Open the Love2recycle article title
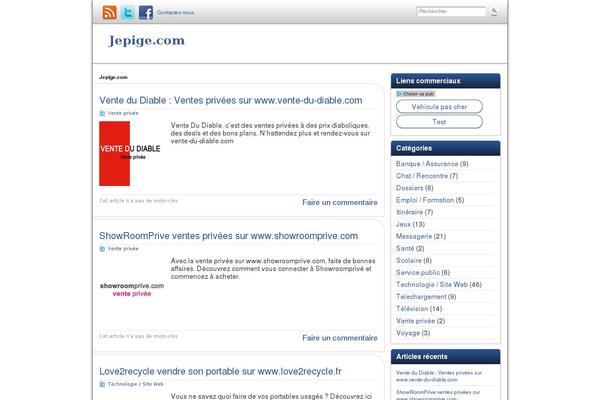 (x=220, y=371)
